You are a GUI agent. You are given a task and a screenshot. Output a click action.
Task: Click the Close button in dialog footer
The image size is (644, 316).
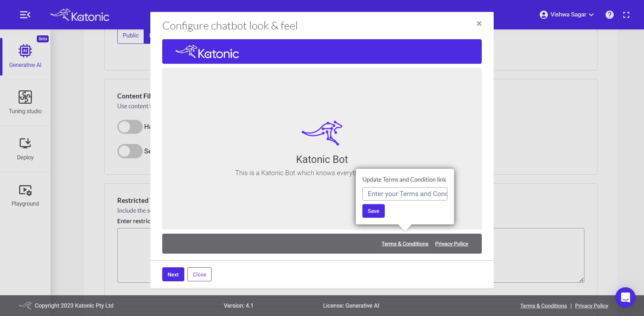pos(199,274)
